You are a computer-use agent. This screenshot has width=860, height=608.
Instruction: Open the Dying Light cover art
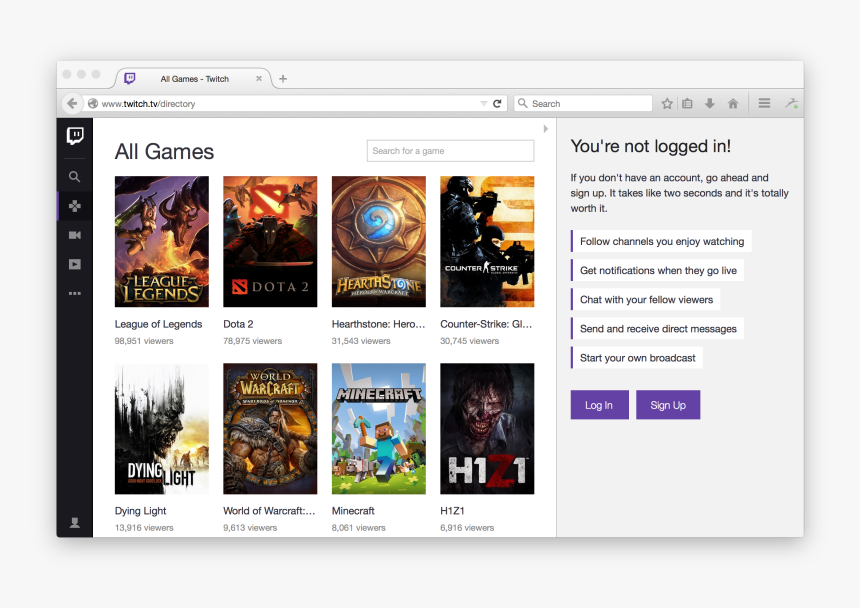tap(162, 429)
